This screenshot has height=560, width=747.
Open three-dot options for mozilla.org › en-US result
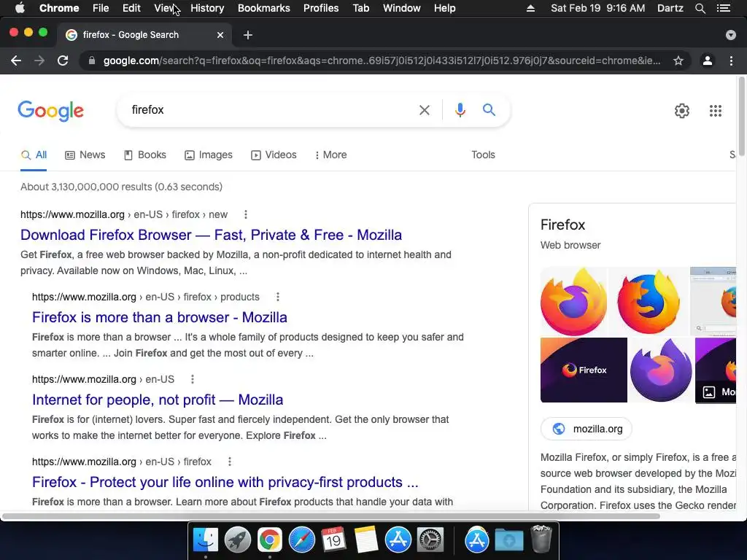(193, 379)
